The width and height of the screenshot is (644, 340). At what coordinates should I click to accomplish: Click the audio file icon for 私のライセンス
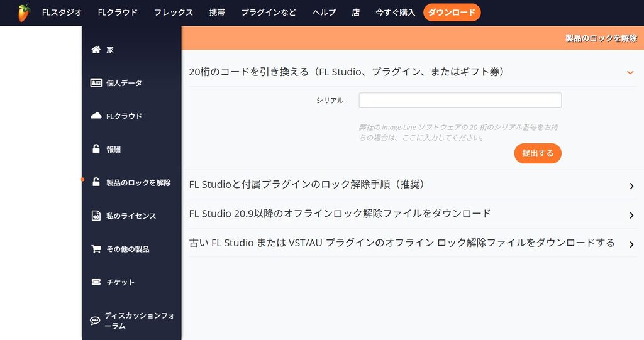click(96, 216)
